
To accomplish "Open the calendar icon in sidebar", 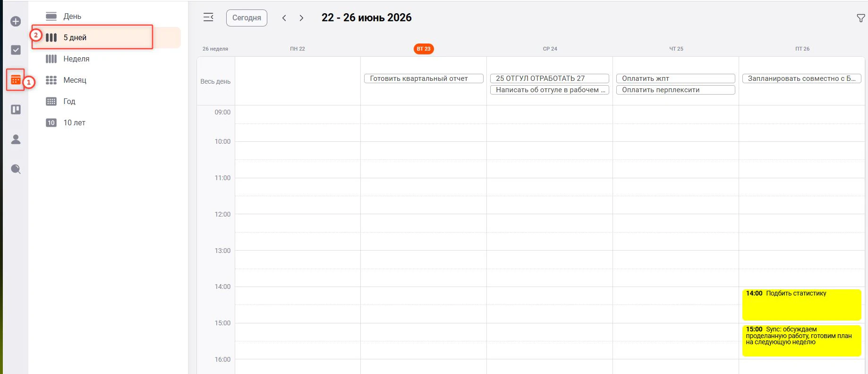I will [16, 80].
